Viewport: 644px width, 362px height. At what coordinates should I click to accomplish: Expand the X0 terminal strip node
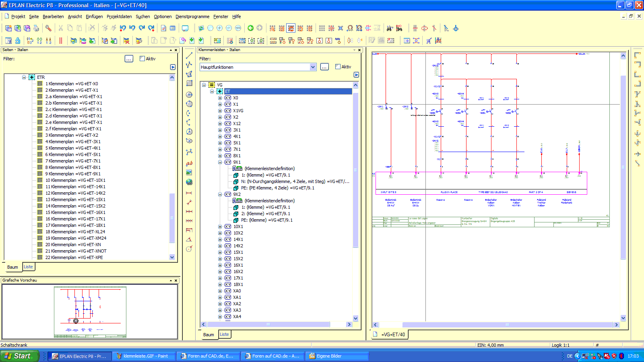220,98
